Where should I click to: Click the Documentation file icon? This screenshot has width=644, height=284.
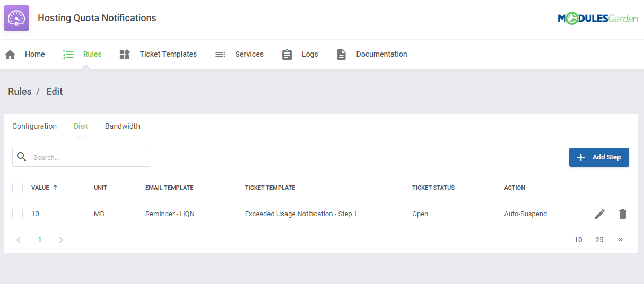(x=341, y=55)
